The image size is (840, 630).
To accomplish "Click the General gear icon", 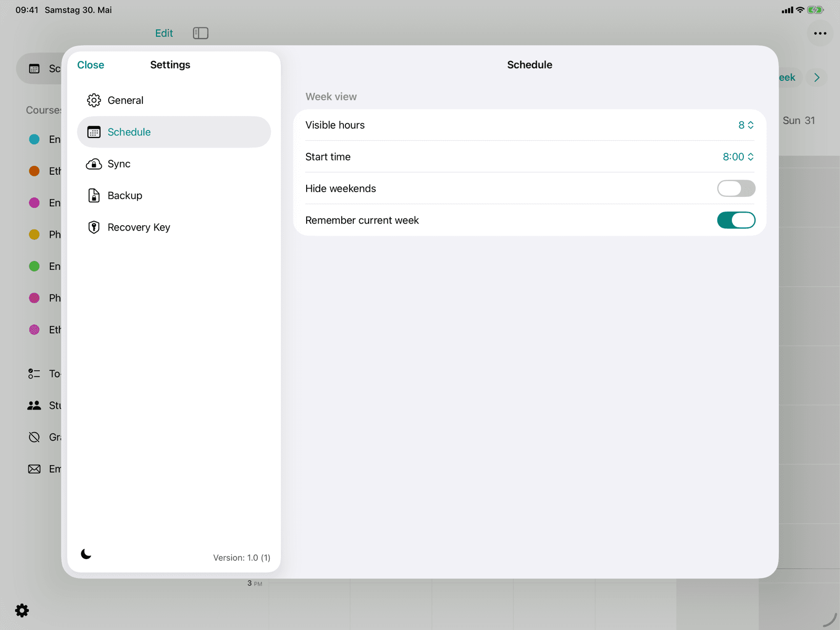I will (x=94, y=100).
